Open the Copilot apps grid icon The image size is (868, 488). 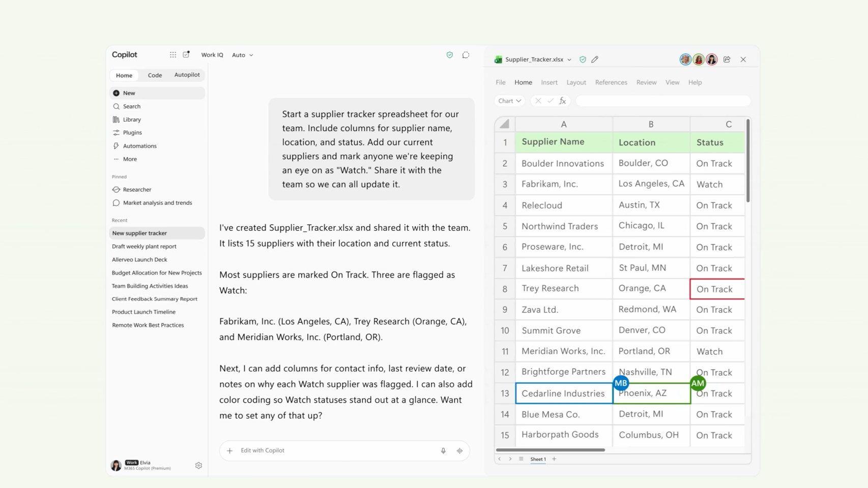tap(173, 55)
